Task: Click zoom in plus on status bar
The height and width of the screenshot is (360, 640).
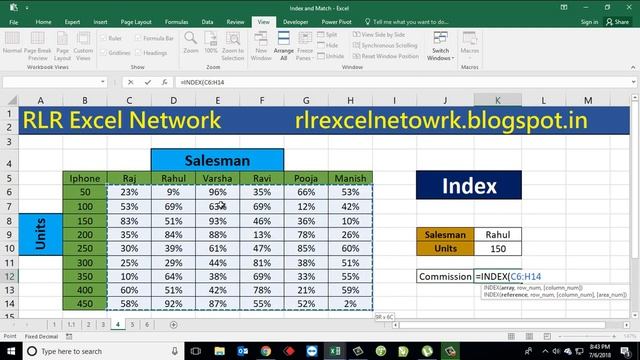Action: click(614, 336)
